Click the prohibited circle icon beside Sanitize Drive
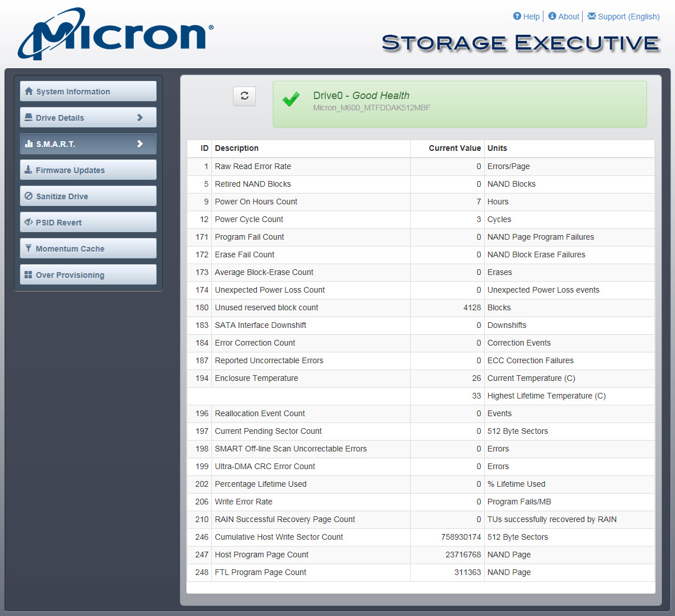Image resolution: width=675 pixels, height=616 pixels. [x=28, y=196]
